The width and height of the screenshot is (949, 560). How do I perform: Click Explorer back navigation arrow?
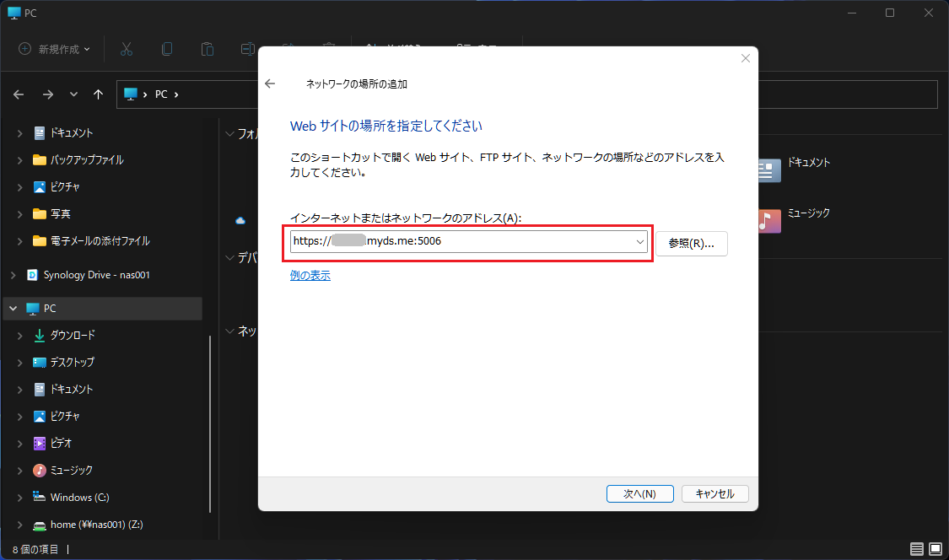[x=19, y=94]
